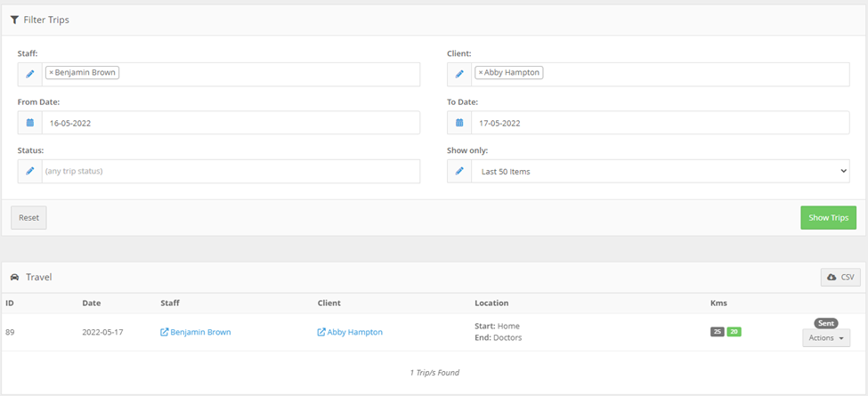The width and height of the screenshot is (868, 396).
Task: Click the pencil icon beside Staff field
Action: 30,74
